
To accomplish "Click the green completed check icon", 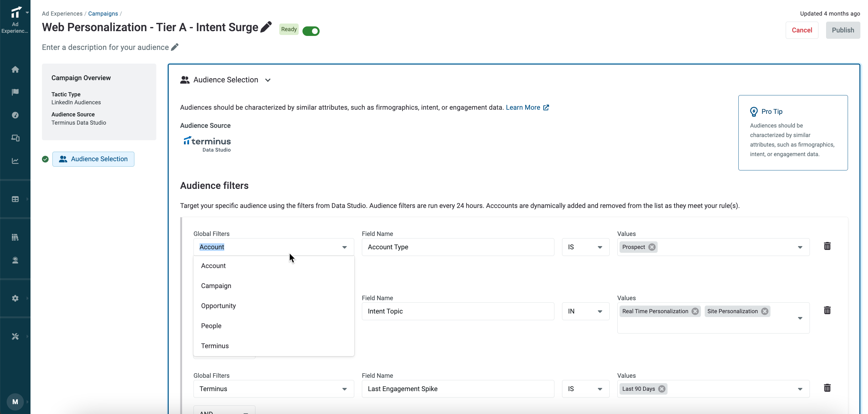I will click(45, 159).
